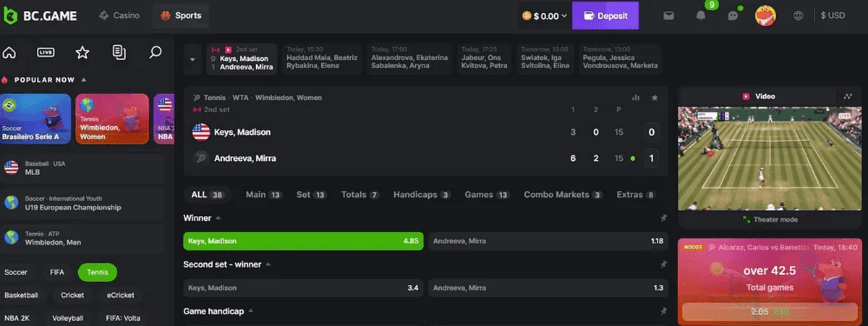Enter Theater mode for the video
868x326 pixels.
pos(770,220)
